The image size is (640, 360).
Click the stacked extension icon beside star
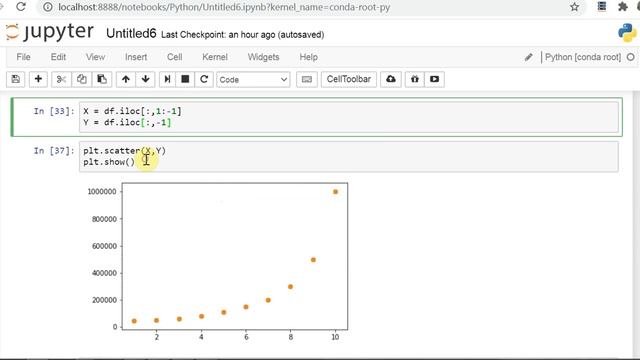(x=602, y=7)
